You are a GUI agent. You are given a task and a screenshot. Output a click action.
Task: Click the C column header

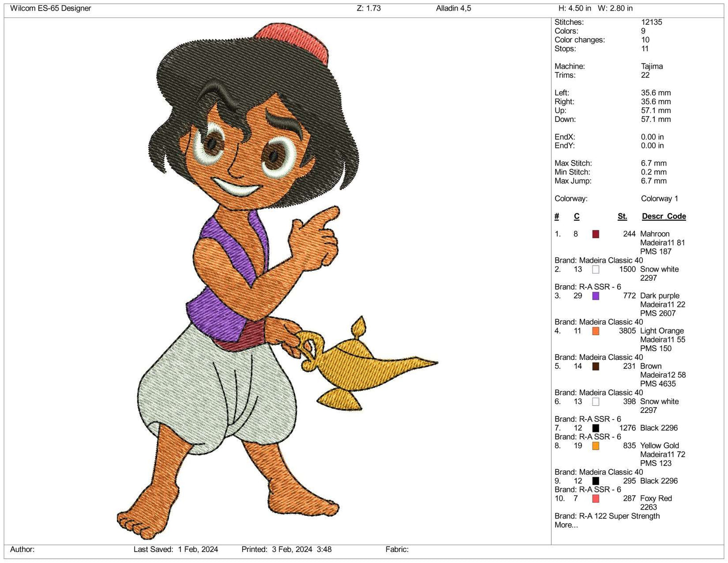576,216
